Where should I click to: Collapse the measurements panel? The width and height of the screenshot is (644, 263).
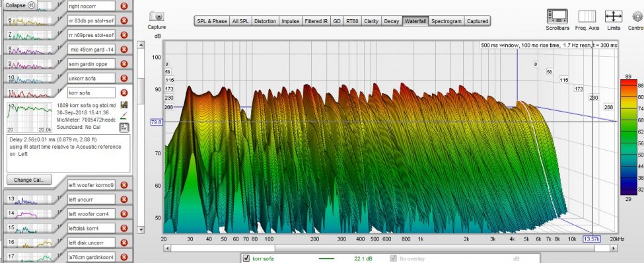tap(20, 5)
